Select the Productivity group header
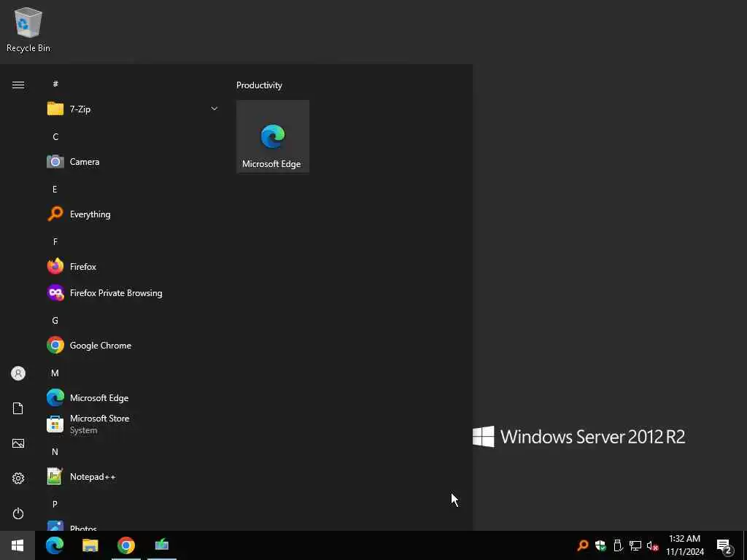The width and height of the screenshot is (747, 560). pos(259,85)
